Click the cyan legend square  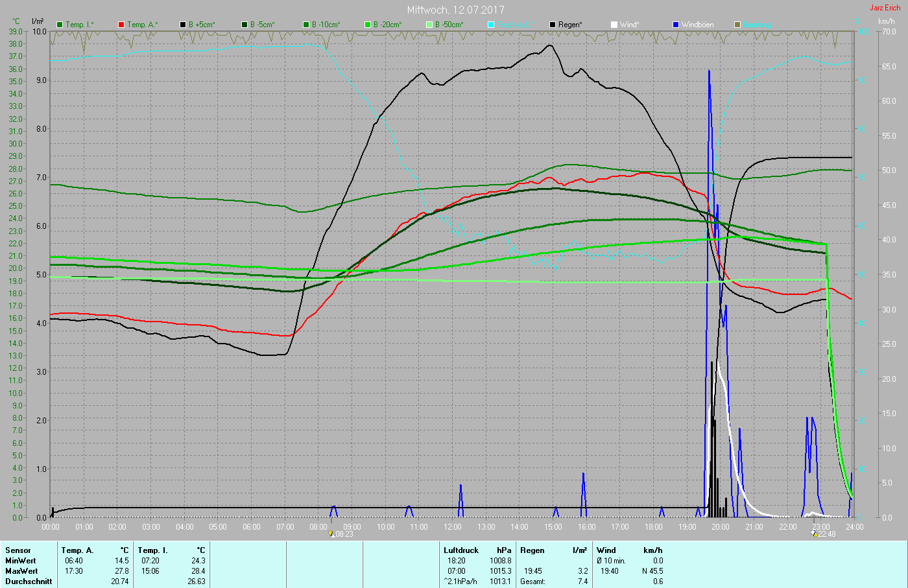pyautogui.click(x=491, y=25)
